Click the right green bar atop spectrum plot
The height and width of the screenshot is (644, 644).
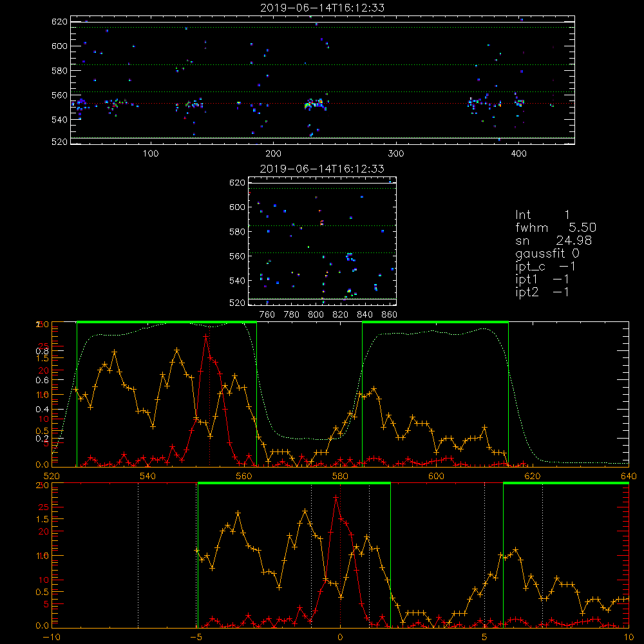pos(435,322)
